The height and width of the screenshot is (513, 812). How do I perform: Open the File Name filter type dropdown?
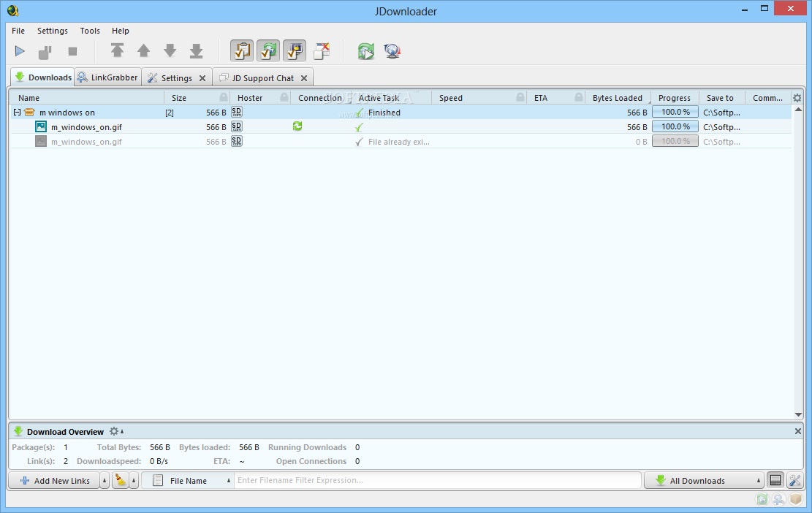pos(188,480)
